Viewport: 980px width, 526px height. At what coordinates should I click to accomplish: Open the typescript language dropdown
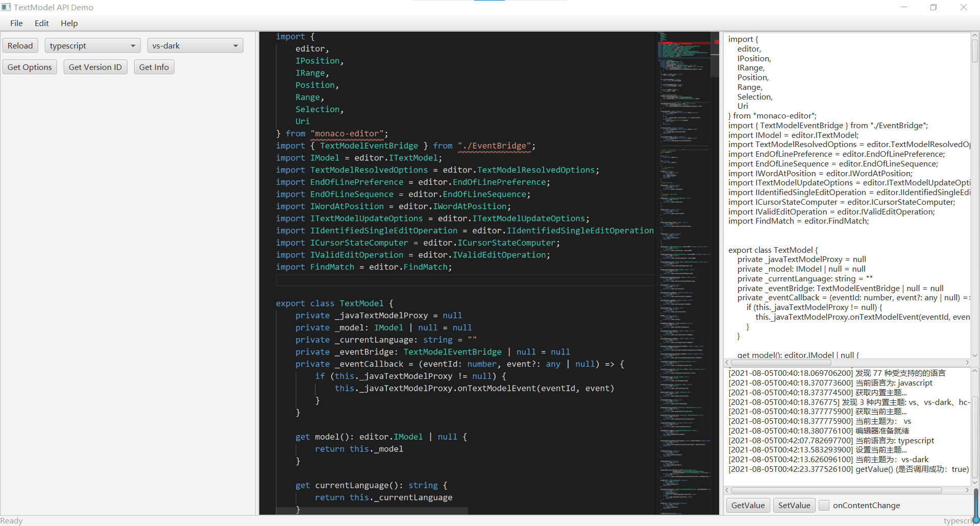(92, 46)
